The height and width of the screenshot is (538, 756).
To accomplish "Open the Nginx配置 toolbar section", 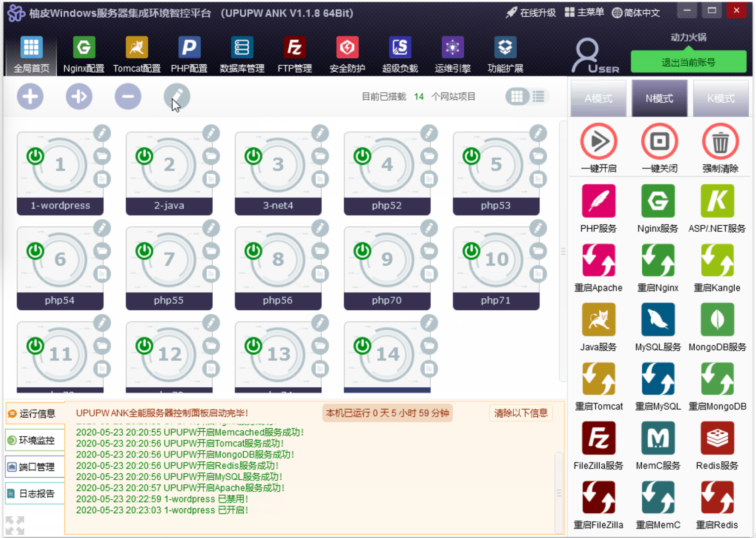I will point(84,55).
